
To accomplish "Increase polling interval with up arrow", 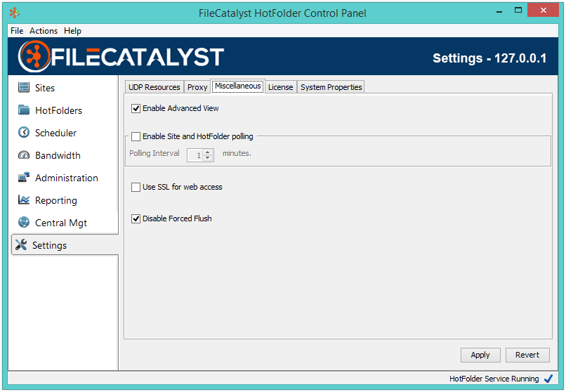I will point(208,152).
